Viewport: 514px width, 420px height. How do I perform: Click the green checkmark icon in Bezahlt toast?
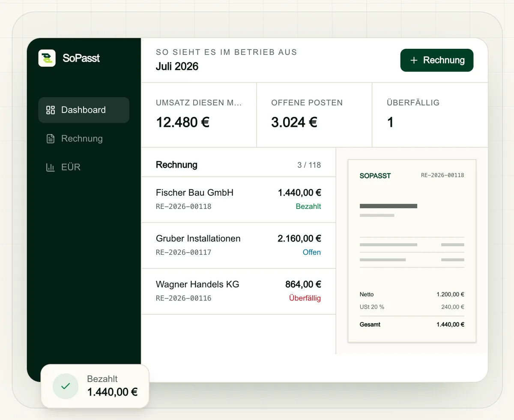[x=66, y=386]
